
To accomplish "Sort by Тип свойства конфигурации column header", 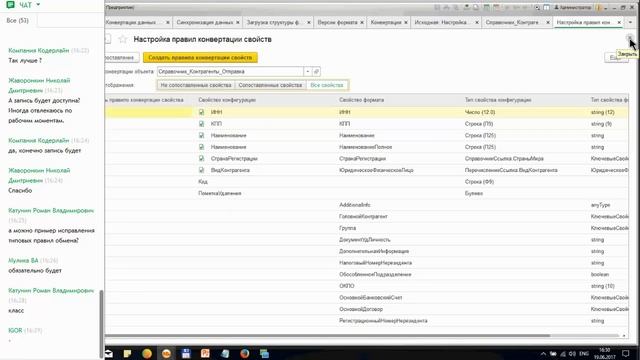I will (498, 100).
